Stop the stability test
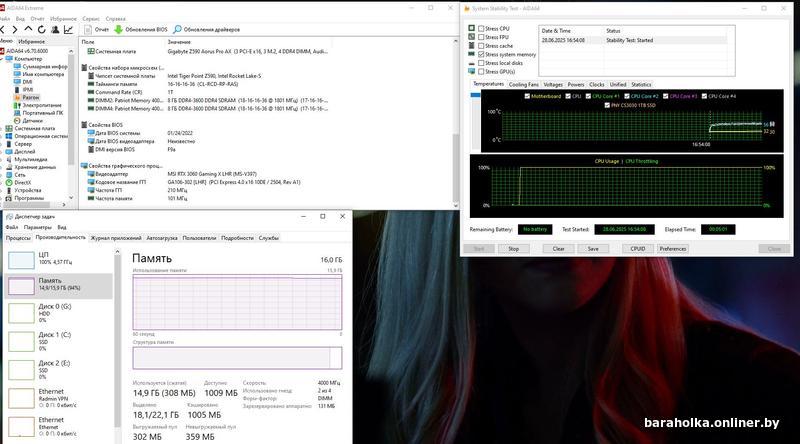Screen dimensions: 800x444 pos(513,249)
